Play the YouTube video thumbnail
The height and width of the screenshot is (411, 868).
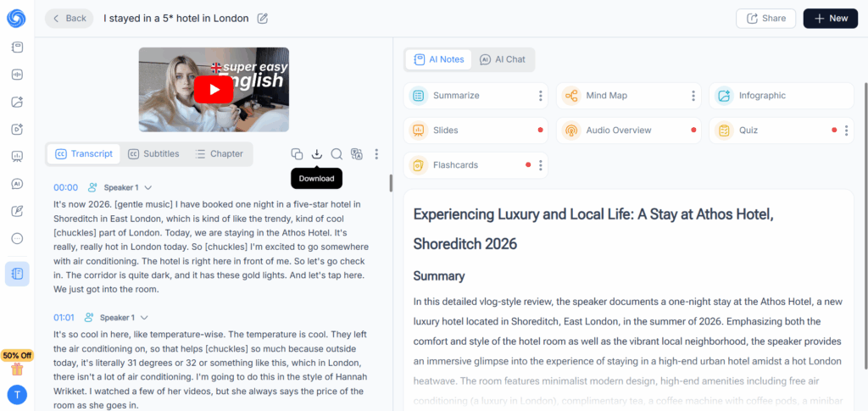pos(214,89)
